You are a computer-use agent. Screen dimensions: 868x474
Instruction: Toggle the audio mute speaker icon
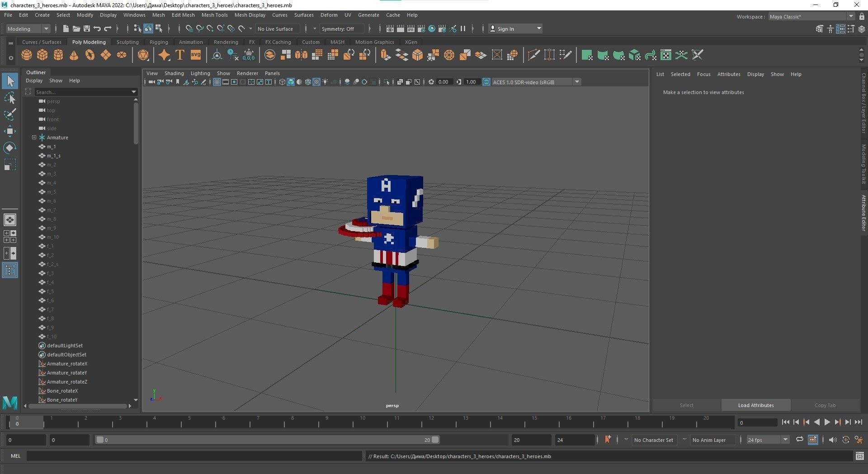click(x=833, y=440)
